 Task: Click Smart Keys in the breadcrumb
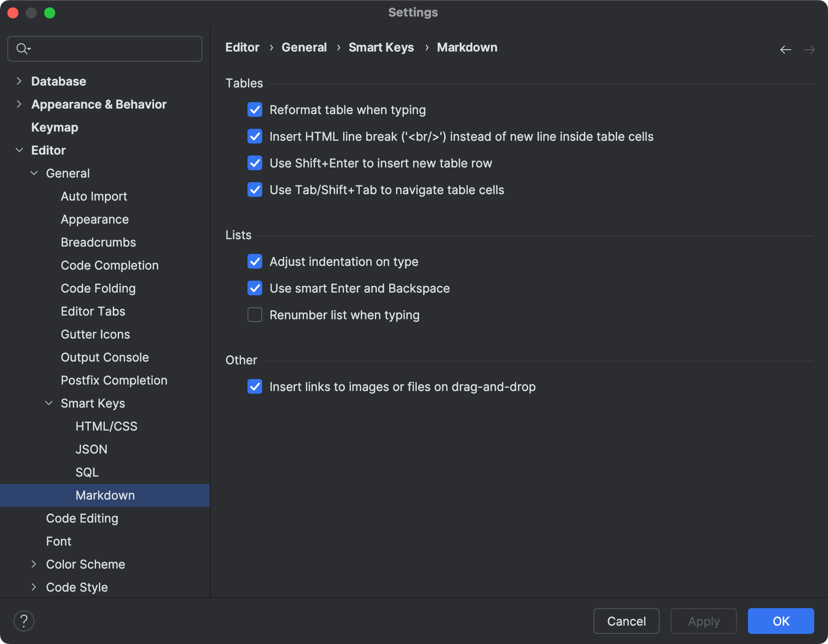[381, 47]
